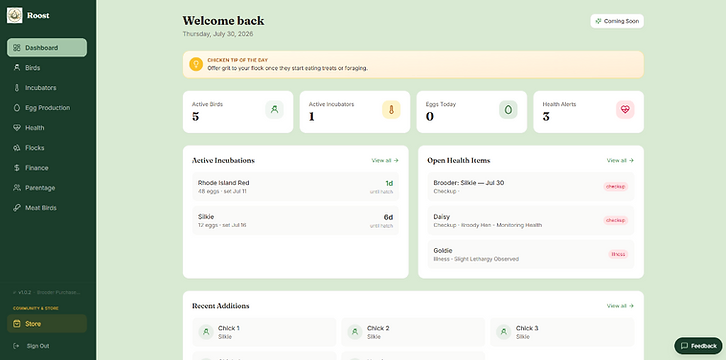
Task: Click the Health heart sidebar icon
Action: [17, 128]
